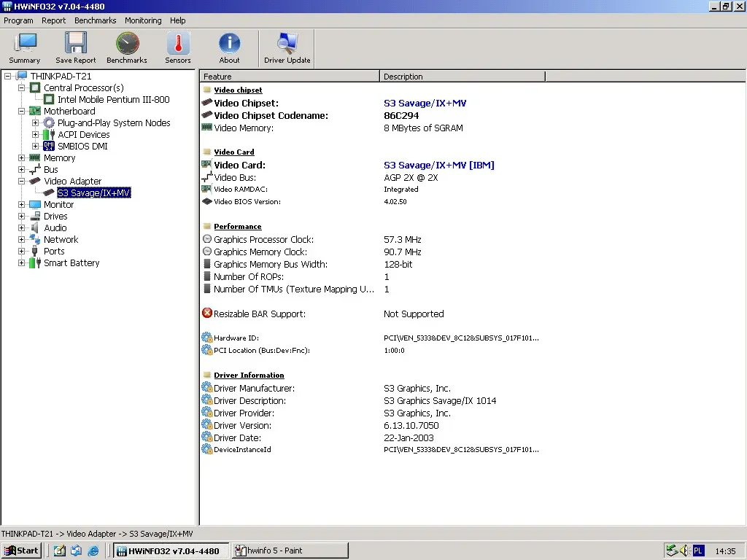Click the Video Chipset value S3 Savage/IX+MV
The height and width of the screenshot is (560, 747).
click(425, 103)
